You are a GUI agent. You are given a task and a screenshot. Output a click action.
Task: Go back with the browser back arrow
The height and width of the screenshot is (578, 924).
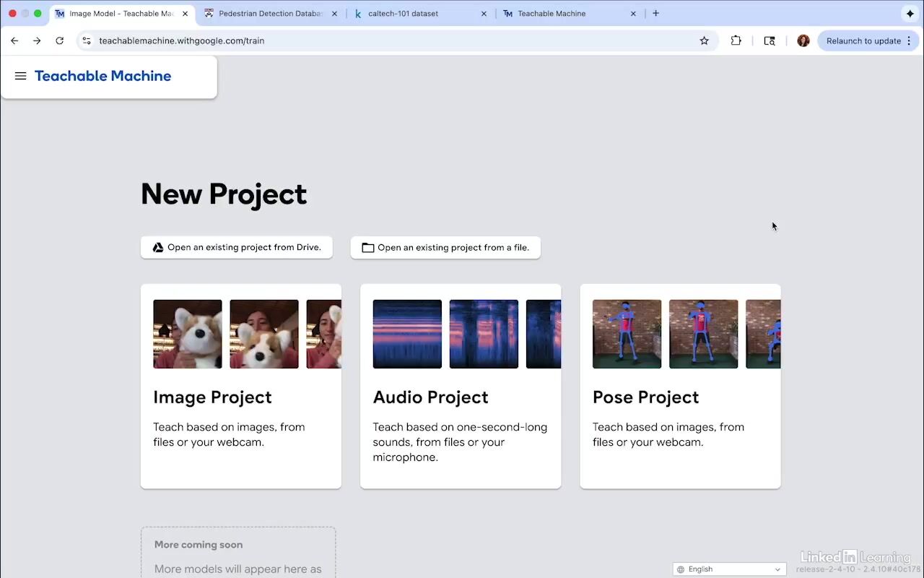click(14, 41)
